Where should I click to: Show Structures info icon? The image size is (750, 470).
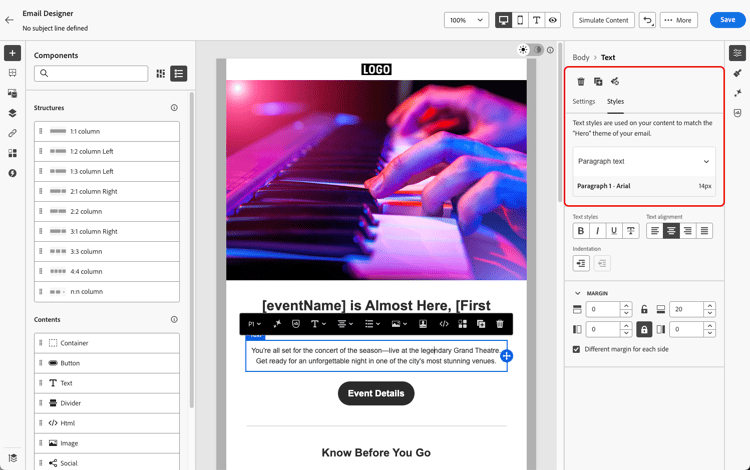(x=174, y=108)
